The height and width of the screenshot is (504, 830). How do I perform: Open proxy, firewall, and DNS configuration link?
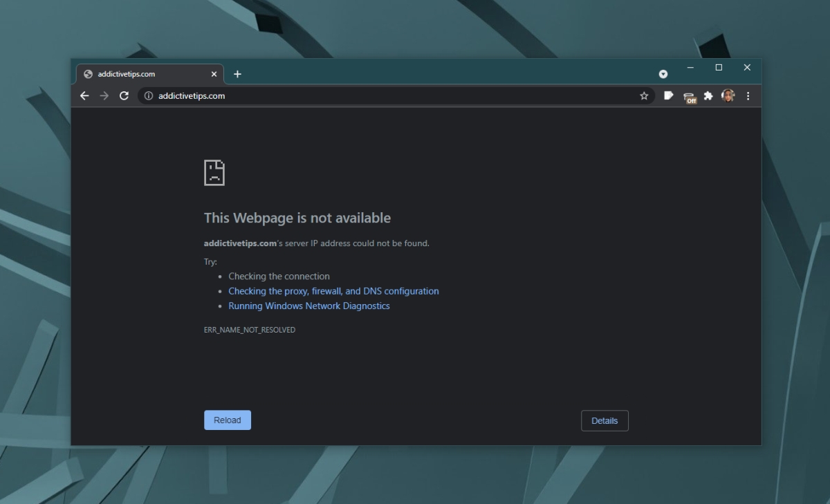333,291
